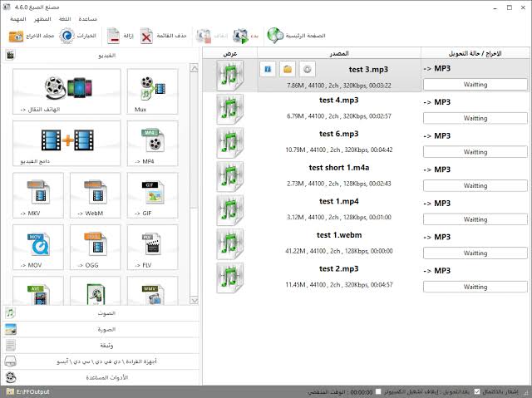
Task: Click the details line 41.22M, 44100, 2ch, 128Kbps
Action: pyautogui.click(x=339, y=251)
